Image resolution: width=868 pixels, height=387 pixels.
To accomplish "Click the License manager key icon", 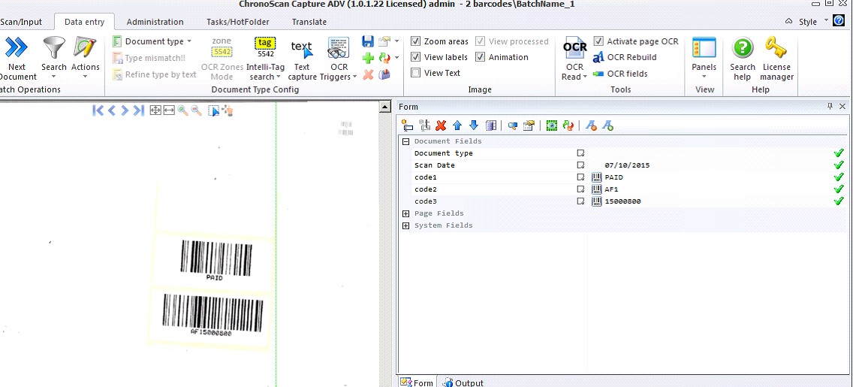I will pos(776,48).
